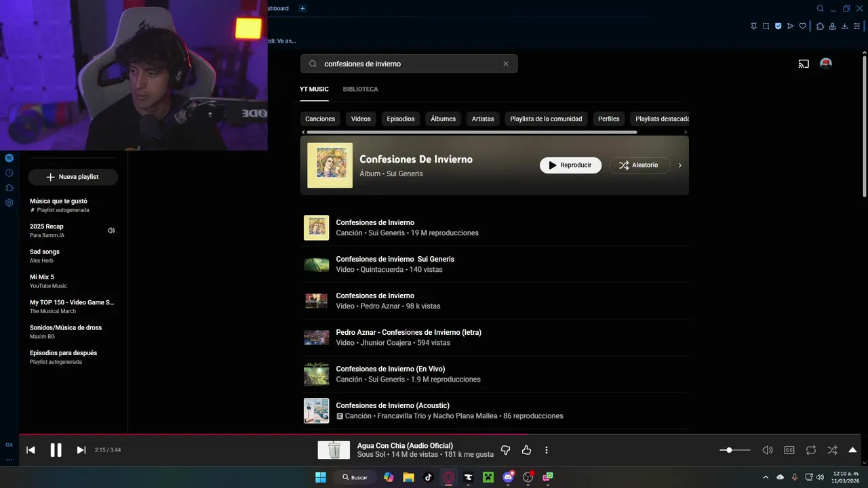The width and height of the screenshot is (868, 488).
Task: Dislike the song Agua Con Chia
Action: point(505,450)
